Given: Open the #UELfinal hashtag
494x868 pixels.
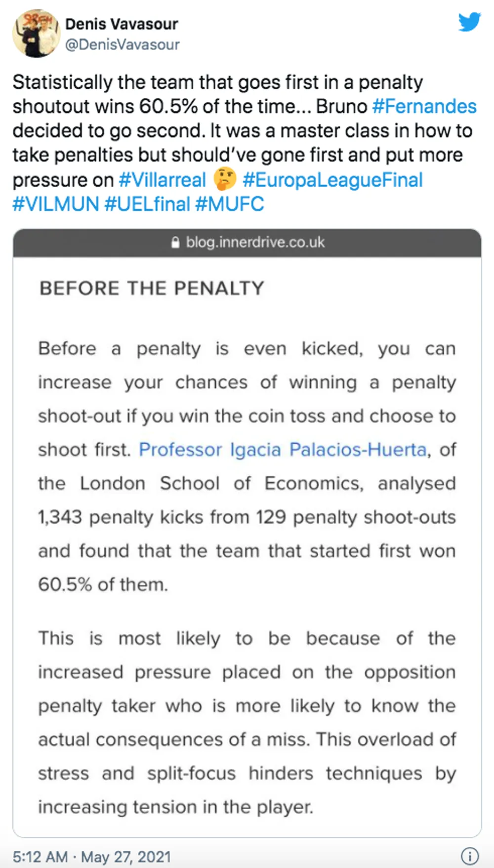Looking at the screenshot, I should [x=147, y=204].
